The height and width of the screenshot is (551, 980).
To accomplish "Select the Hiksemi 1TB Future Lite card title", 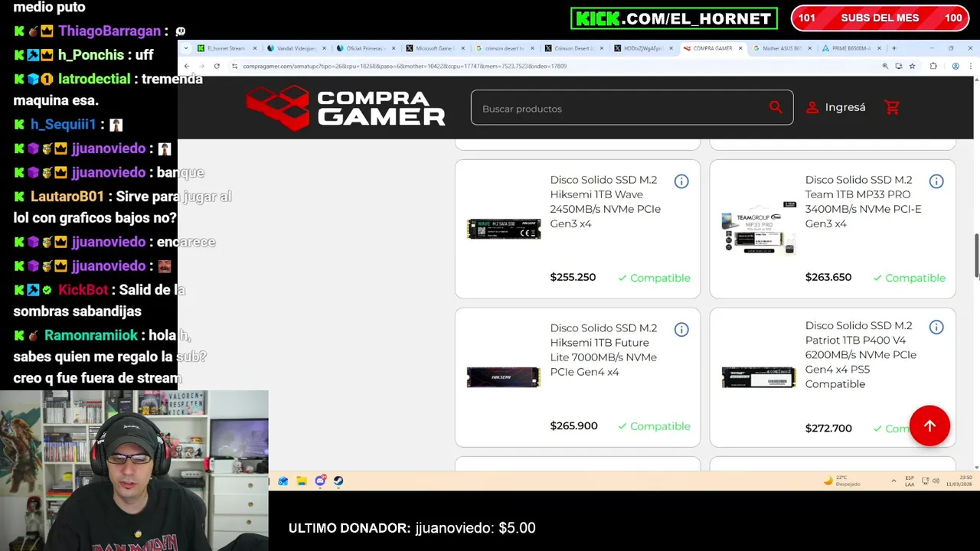I will (x=603, y=350).
